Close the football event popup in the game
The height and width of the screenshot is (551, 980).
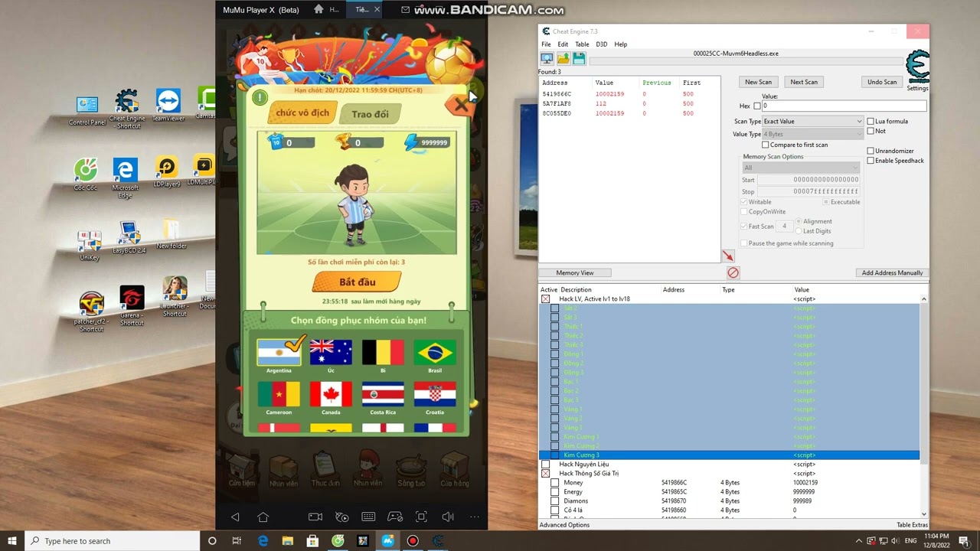pos(461,105)
